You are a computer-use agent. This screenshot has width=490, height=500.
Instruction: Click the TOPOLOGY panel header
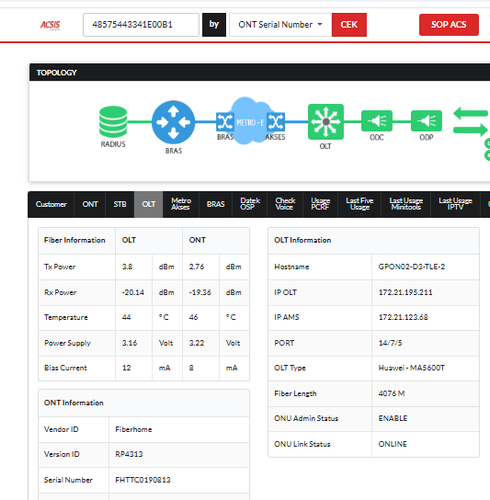pyautogui.click(x=260, y=72)
